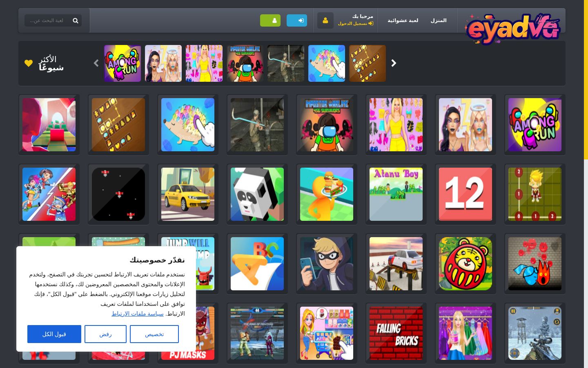Click the dark user profile icon button
The image size is (588, 368).
pos(325,20)
